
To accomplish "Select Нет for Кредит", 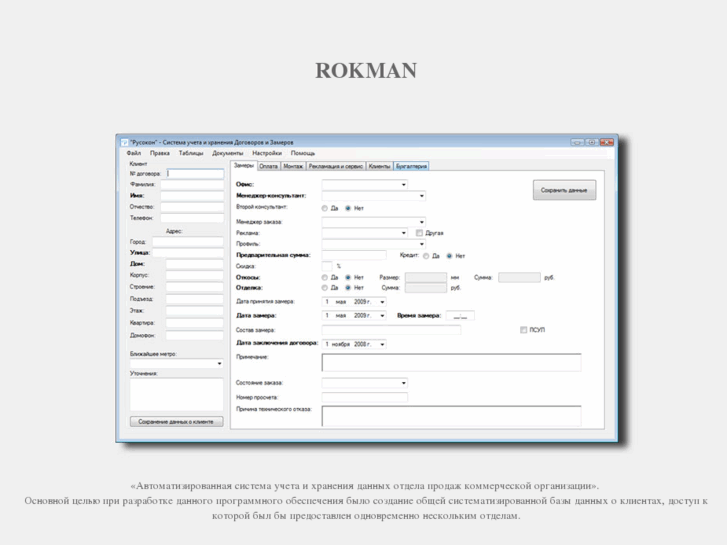I will (x=449, y=256).
